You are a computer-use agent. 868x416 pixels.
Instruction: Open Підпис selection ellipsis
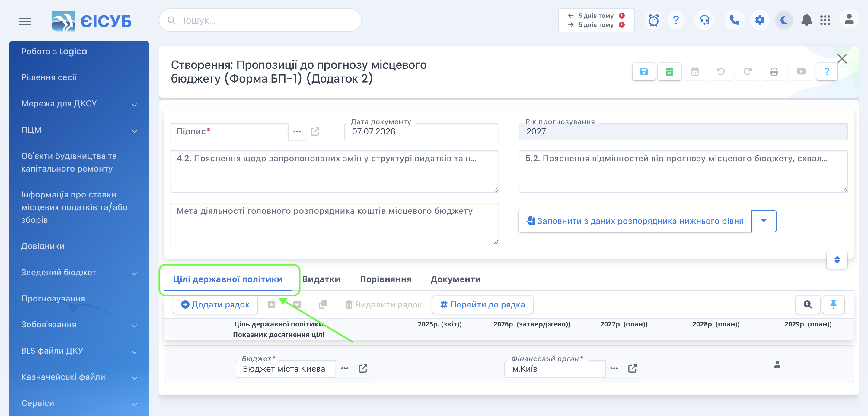297,132
